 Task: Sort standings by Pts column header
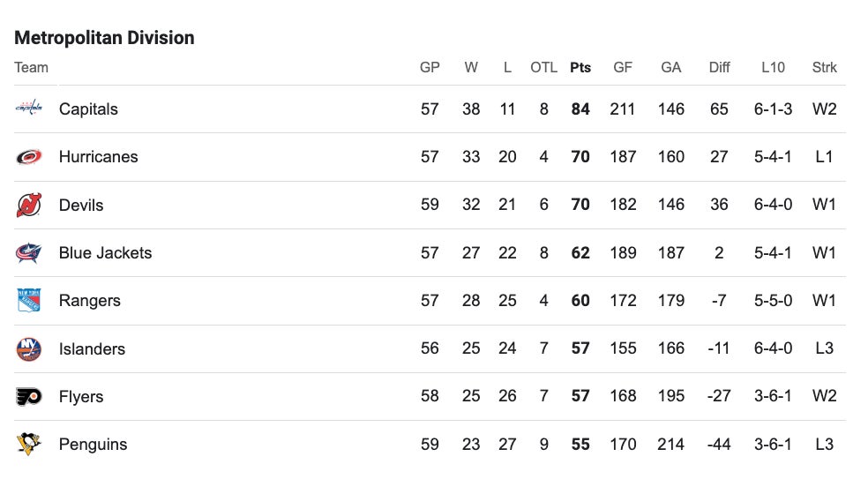pos(580,67)
